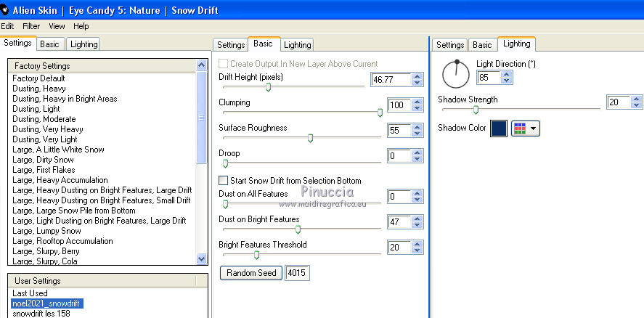This screenshot has height=318, width=644.
Task: Open Lighting tab in middle panel
Action: click(298, 45)
